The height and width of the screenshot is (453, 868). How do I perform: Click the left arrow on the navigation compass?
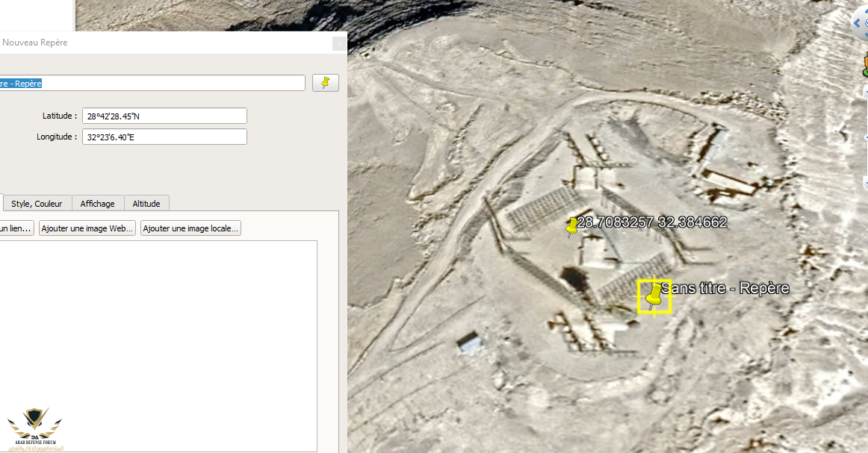click(x=858, y=23)
